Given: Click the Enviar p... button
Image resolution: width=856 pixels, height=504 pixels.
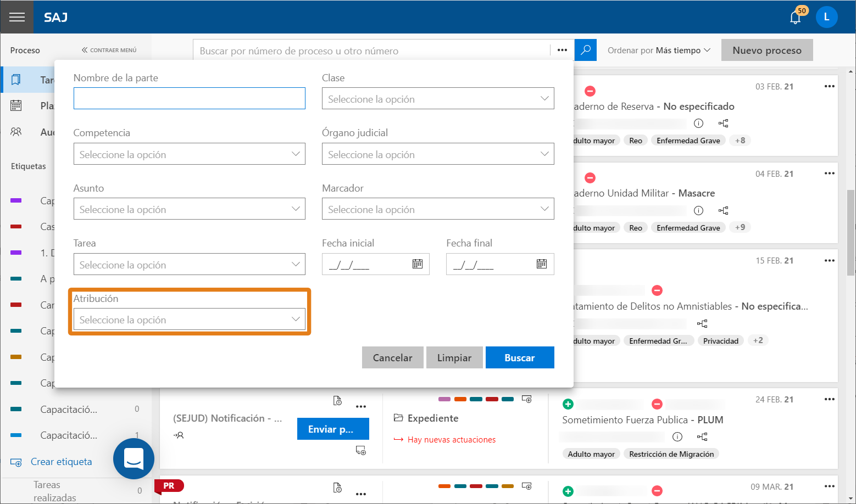Looking at the screenshot, I should [x=333, y=429].
